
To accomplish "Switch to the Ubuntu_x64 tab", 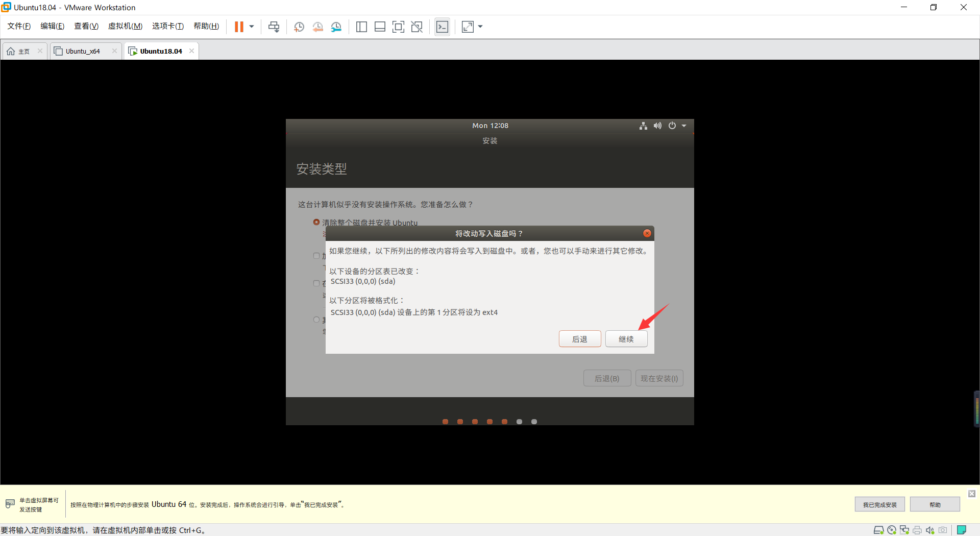I will pos(83,51).
